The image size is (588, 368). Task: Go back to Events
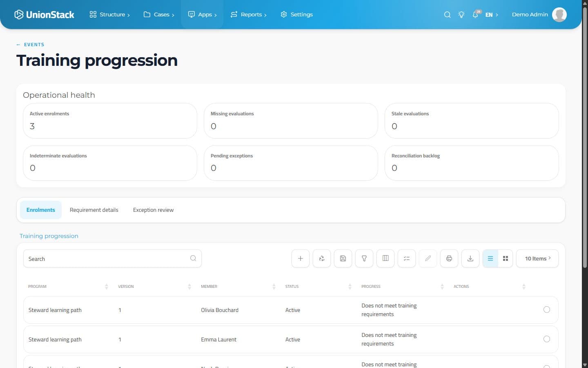coord(30,45)
